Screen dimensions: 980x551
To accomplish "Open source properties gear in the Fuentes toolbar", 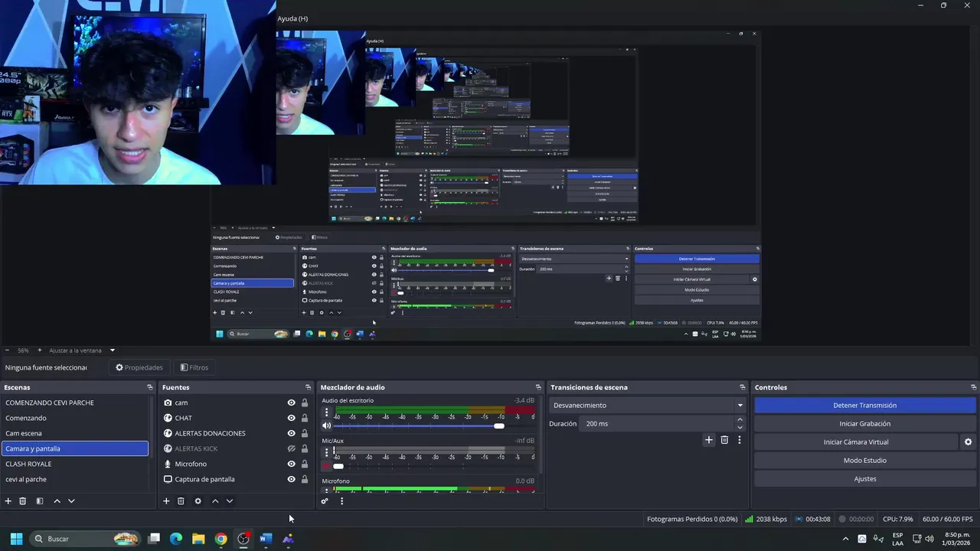I will [x=198, y=501].
